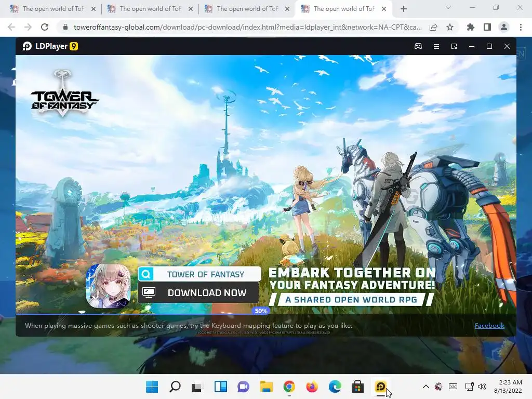Click the Chrome address bar URL
The width and height of the screenshot is (532, 399).
tap(248, 27)
